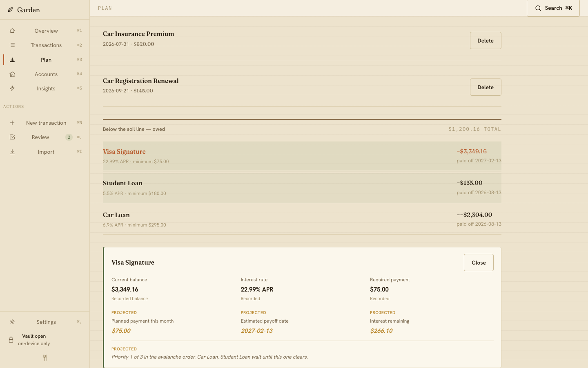Open the Overview page
The height and width of the screenshot is (368, 588).
[x=46, y=31]
